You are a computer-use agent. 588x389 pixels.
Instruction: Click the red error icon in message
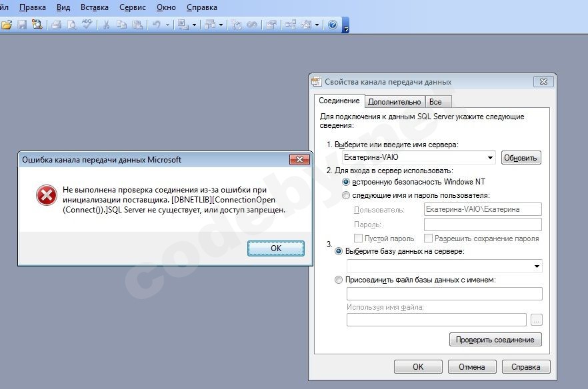point(47,195)
